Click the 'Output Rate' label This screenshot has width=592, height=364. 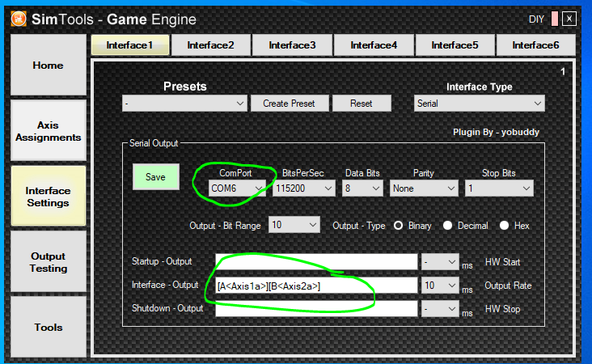(508, 286)
